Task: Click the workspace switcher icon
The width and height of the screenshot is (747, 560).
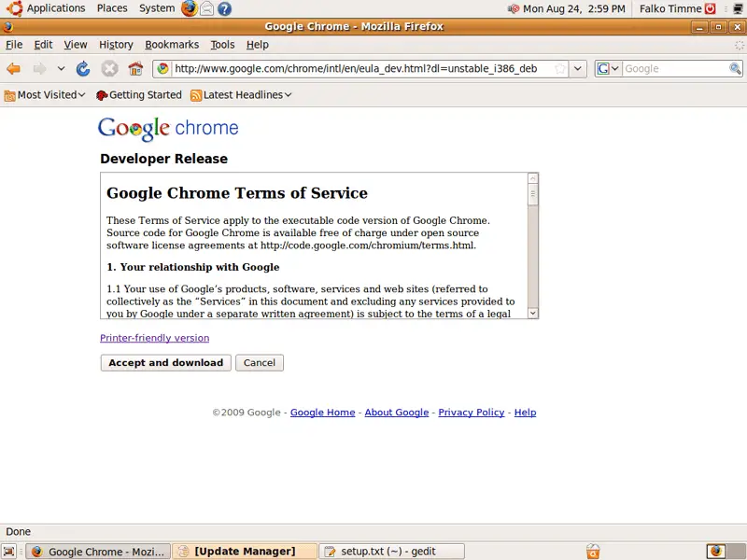Action: coord(716,551)
